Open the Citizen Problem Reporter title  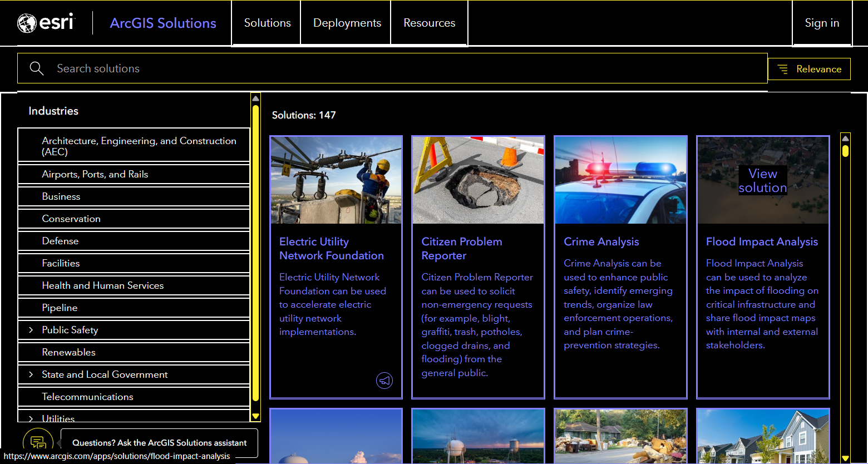click(462, 249)
